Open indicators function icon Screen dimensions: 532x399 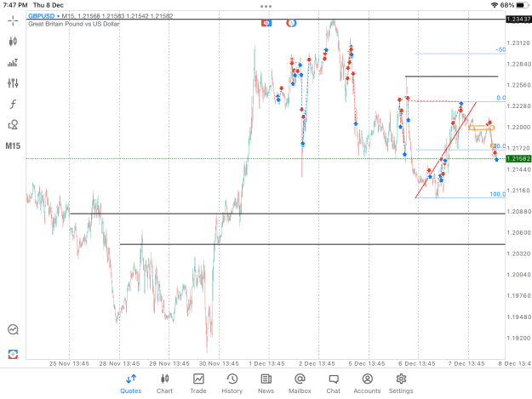click(13, 104)
